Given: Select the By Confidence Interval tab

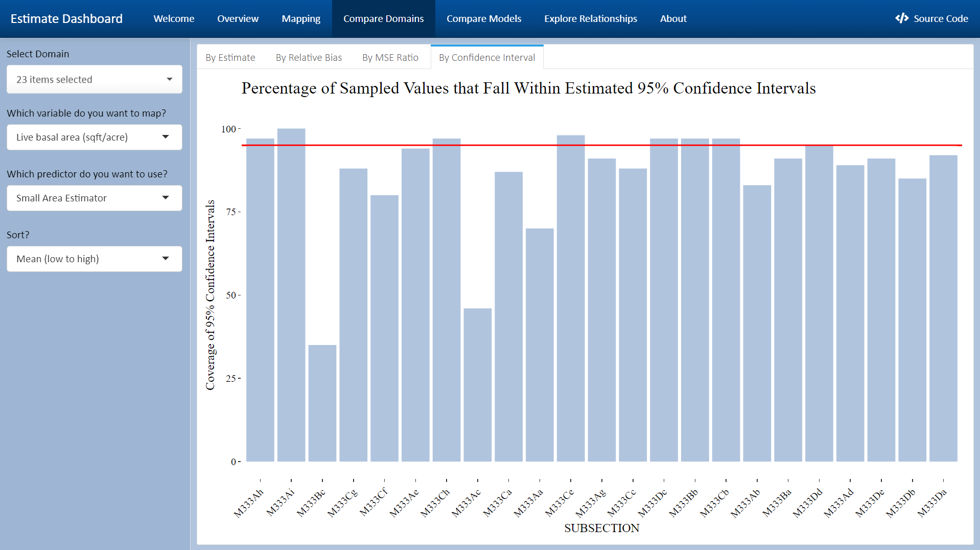Looking at the screenshot, I should (487, 57).
